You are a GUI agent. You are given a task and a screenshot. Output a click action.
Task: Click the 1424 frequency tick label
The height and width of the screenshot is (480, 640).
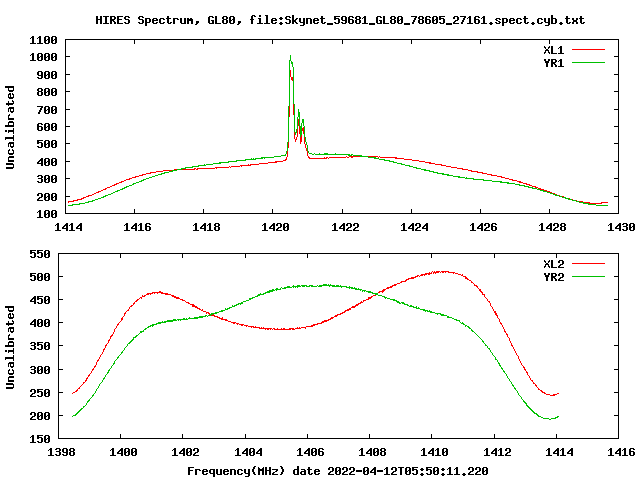pyautogui.click(x=414, y=227)
